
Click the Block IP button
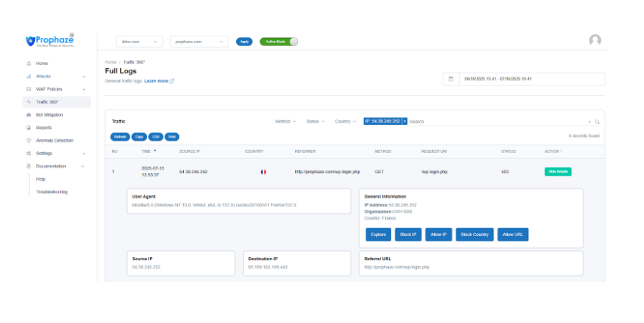click(408, 234)
